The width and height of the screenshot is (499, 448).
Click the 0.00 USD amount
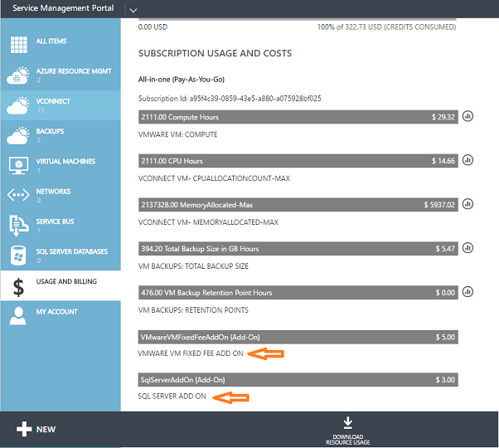pyautogui.click(x=153, y=27)
